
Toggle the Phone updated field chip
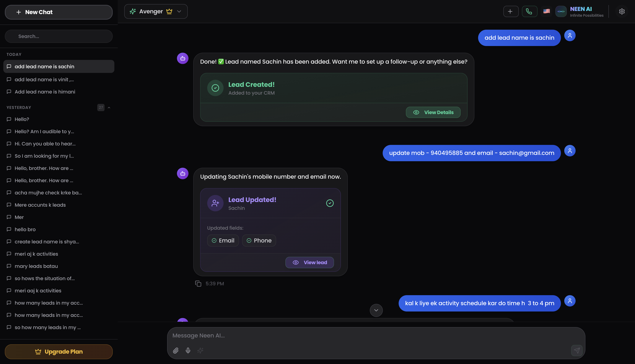point(259,240)
